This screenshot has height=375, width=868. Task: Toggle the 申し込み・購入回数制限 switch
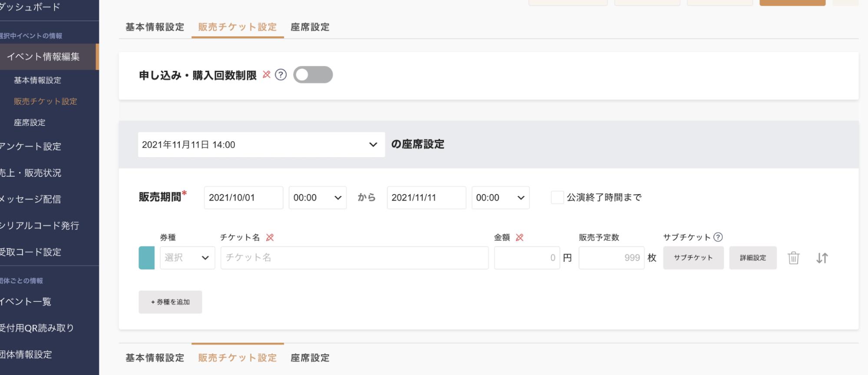pos(313,75)
